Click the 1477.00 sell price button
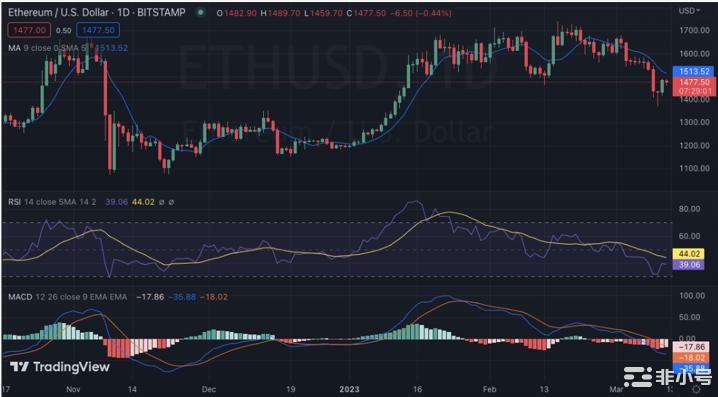 tap(29, 30)
